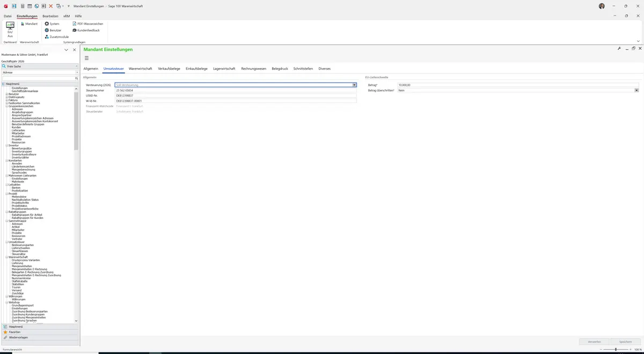Viewport: 644px width, 354px height.
Task: Select Nummernkreise in the tree
Action: 21,278
